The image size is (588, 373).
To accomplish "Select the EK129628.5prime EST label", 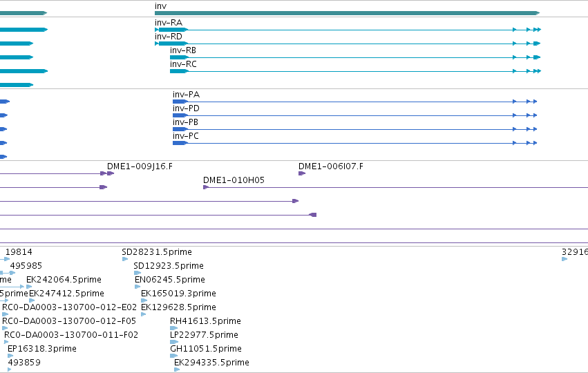I will [x=178, y=307].
